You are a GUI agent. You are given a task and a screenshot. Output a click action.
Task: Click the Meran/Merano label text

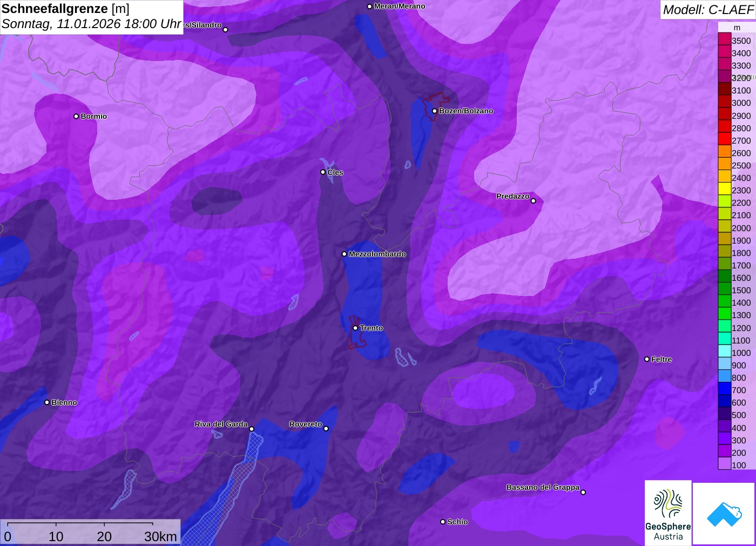pos(400,6)
